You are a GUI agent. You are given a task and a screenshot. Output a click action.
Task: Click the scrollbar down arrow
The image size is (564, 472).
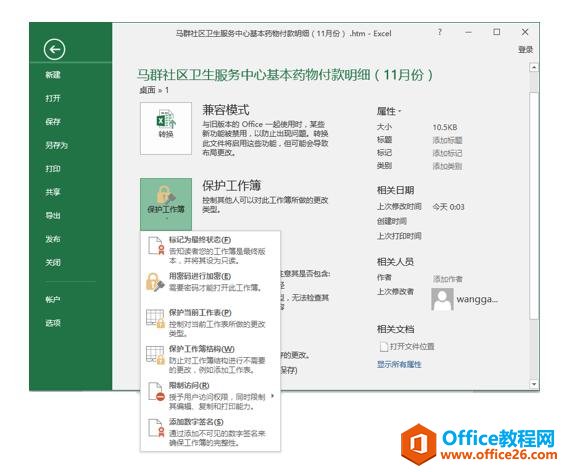pyautogui.click(x=534, y=385)
